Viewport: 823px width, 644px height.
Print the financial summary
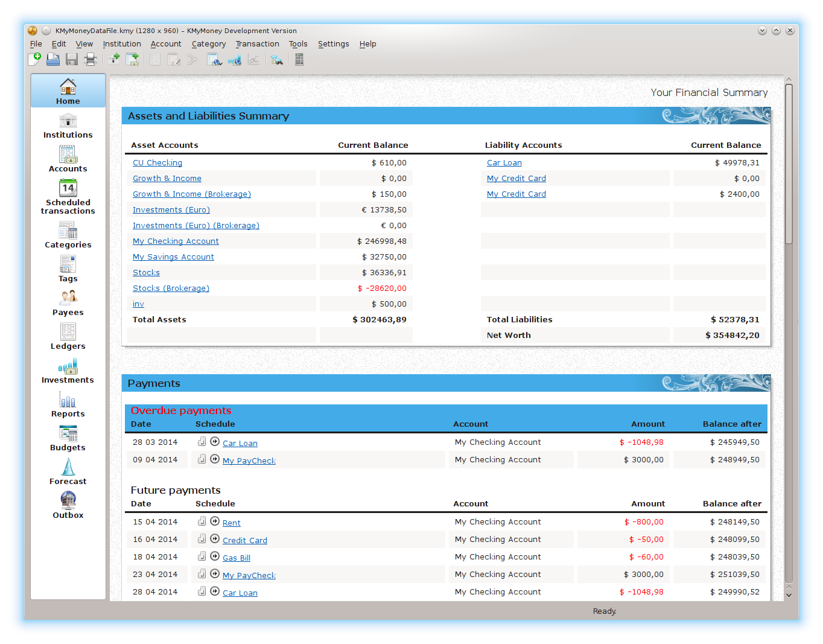(91, 59)
